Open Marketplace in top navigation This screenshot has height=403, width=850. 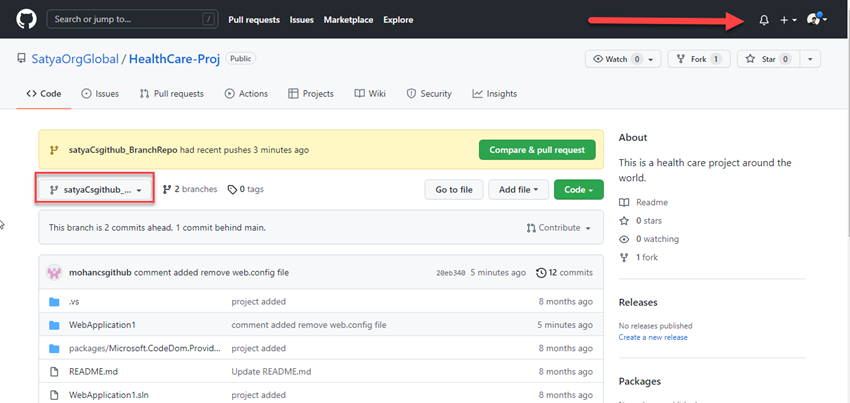coord(349,20)
